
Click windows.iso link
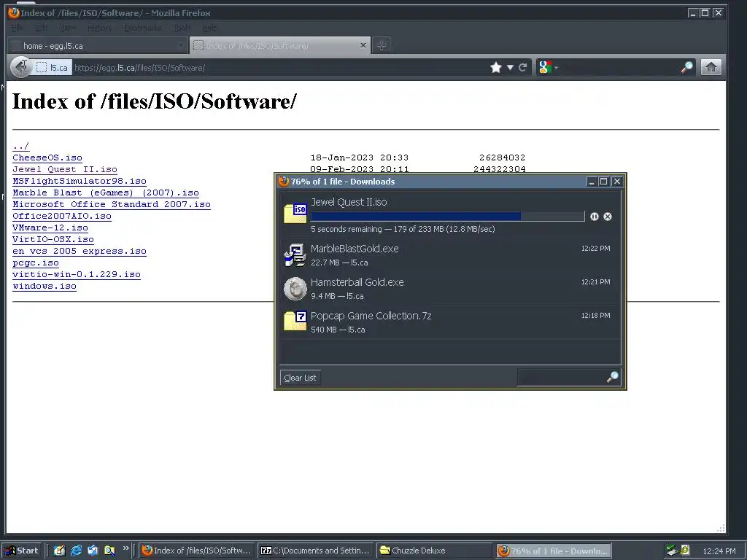(x=44, y=286)
